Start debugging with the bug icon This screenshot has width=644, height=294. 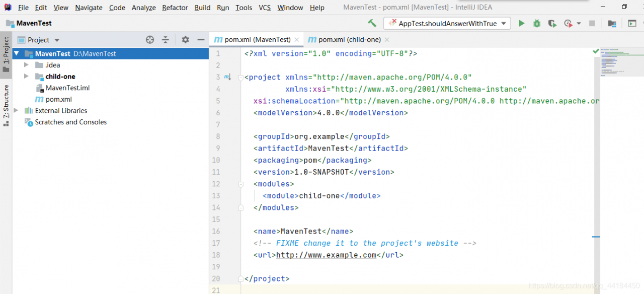[537, 23]
